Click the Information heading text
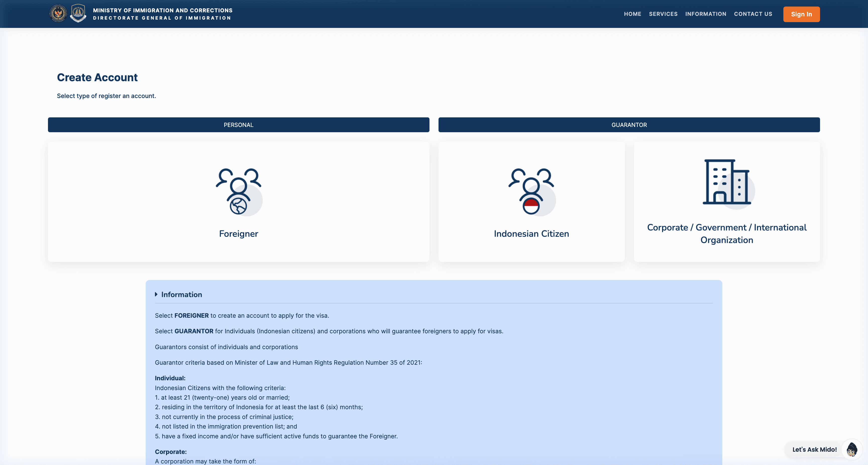Image resolution: width=868 pixels, height=465 pixels. click(181, 294)
